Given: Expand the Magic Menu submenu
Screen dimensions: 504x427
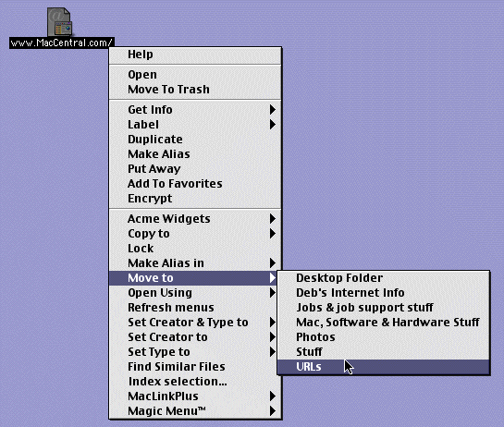Looking at the screenshot, I should [195, 411].
